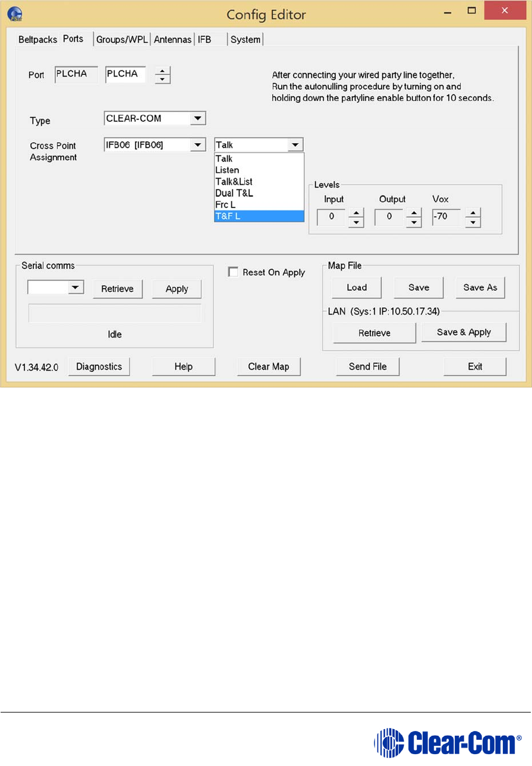Increase the Input level value

pyautogui.click(x=355, y=213)
